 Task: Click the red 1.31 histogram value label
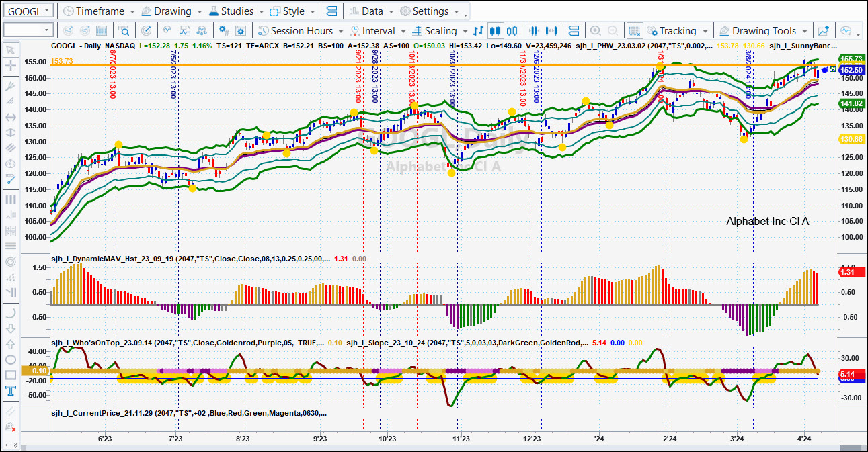[851, 271]
